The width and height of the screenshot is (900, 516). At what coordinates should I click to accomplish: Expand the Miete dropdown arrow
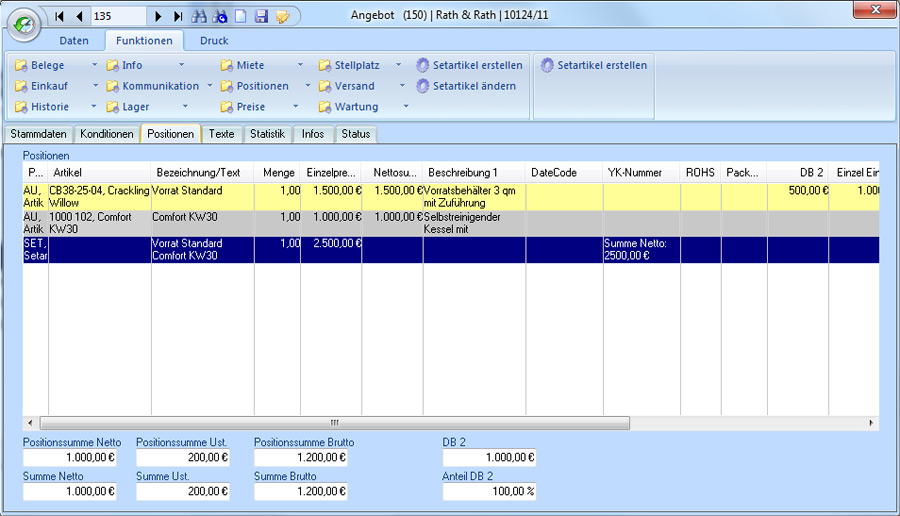[300, 65]
